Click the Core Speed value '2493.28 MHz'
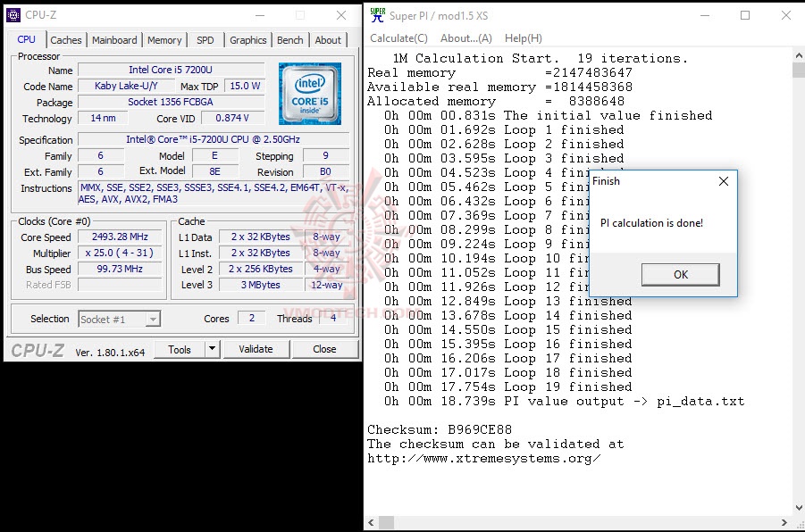The image size is (805, 532). tap(120, 237)
